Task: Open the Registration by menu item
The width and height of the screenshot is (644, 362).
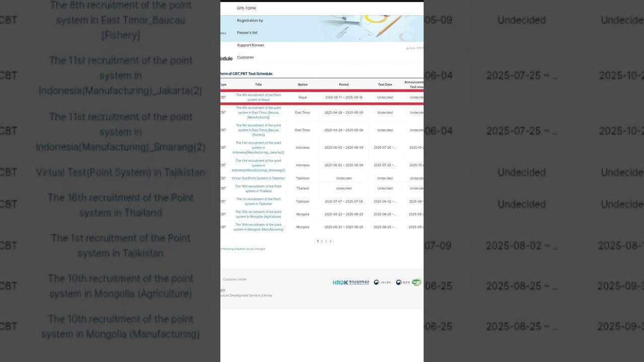Action: pyautogui.click(x=250, y=21)
